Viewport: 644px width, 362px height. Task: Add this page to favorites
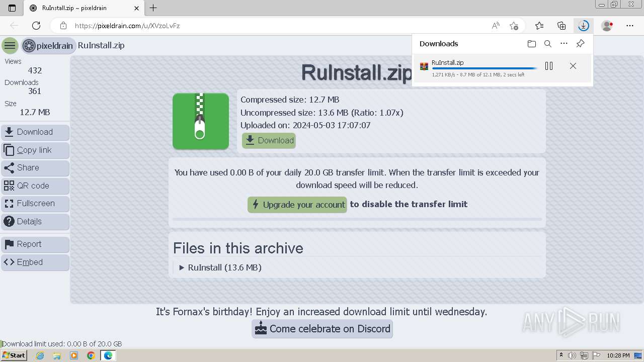[514, 26]
